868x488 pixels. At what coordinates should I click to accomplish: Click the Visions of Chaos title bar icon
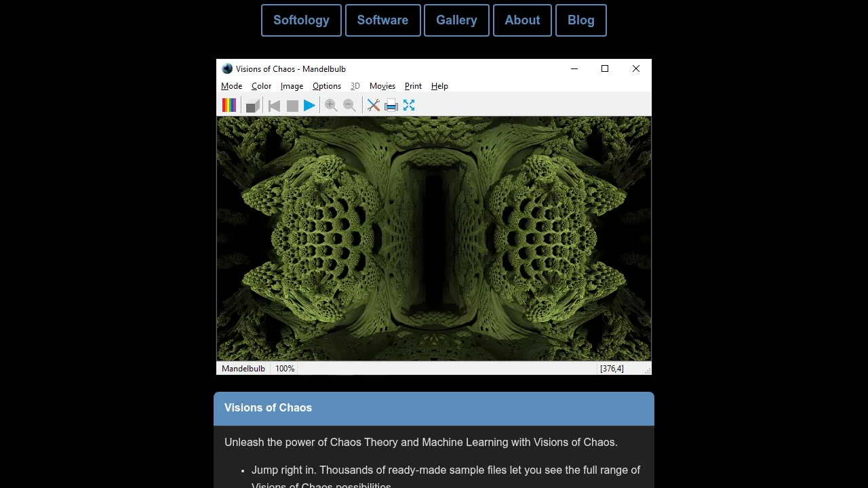coord(227,68)
